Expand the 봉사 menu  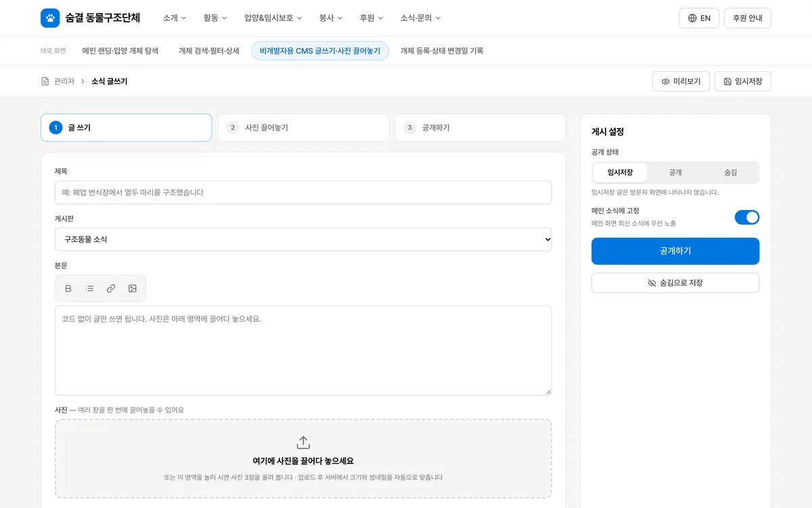tap(331, 18)
